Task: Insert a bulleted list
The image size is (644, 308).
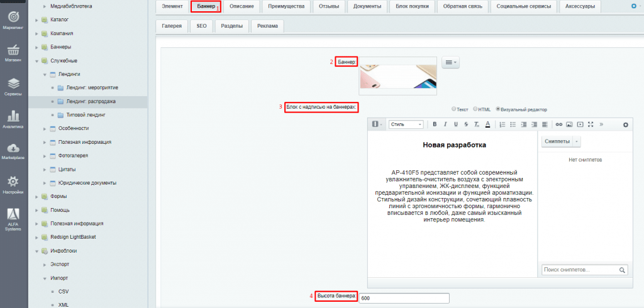Action: tap(513, 124)
